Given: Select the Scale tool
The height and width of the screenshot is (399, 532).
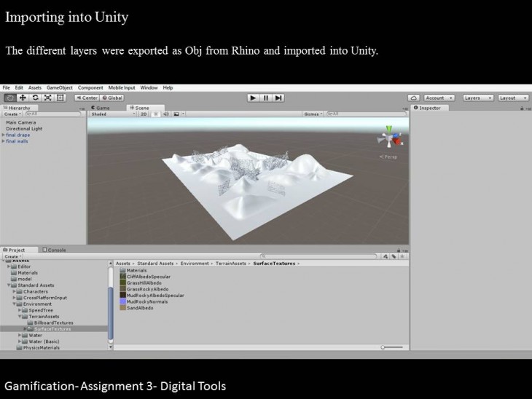Looking at the screenshot, I should tap(47, 98).
